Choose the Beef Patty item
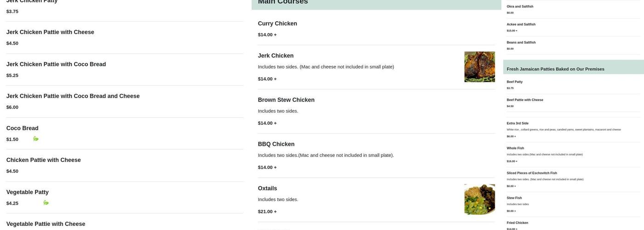Screen dimensions: 644x230 point(514,82)
